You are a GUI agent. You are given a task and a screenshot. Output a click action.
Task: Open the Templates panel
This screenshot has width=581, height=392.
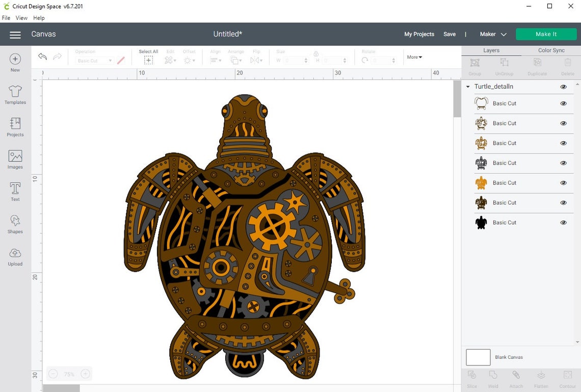15,95
